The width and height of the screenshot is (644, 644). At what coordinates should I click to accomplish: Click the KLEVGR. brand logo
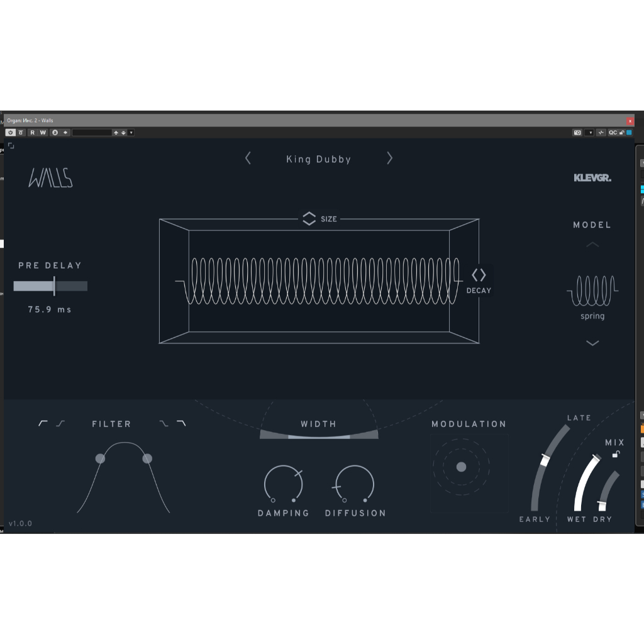click(592, 178)
